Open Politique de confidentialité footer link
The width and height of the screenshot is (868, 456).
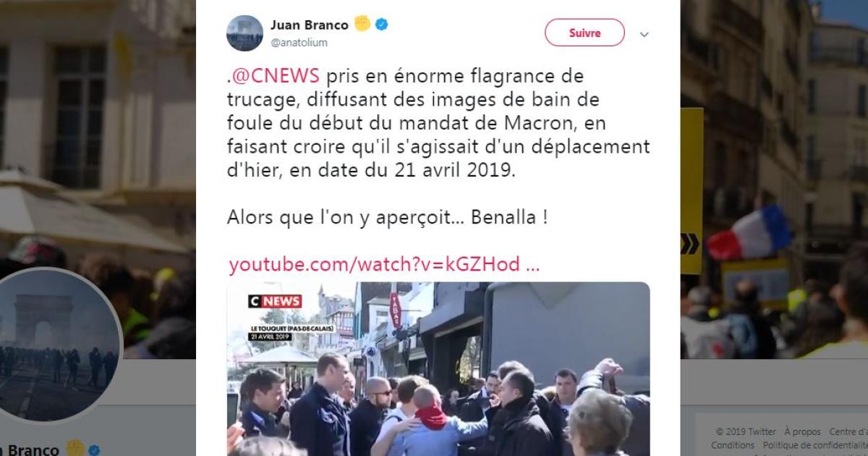[x=815, y=445]
